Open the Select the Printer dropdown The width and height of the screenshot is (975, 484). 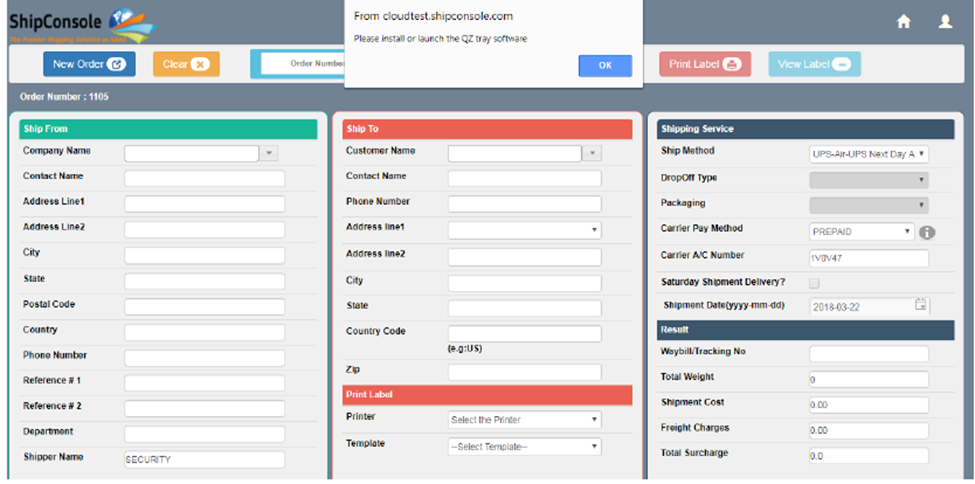coord(525,420)
